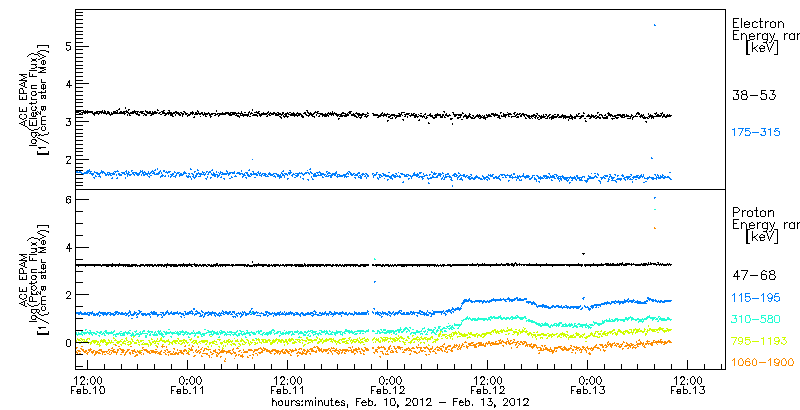Click the Proton legend heading
Screen dimensions: 800x410
coord(753,213)
